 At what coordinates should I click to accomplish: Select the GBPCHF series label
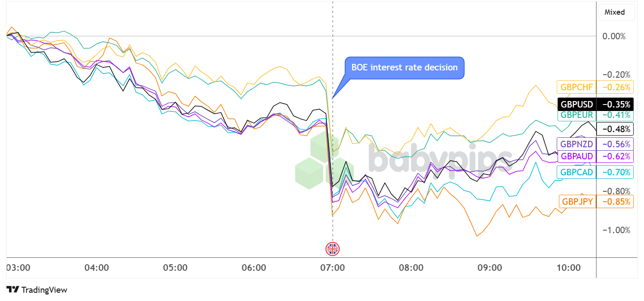(577, 87)
